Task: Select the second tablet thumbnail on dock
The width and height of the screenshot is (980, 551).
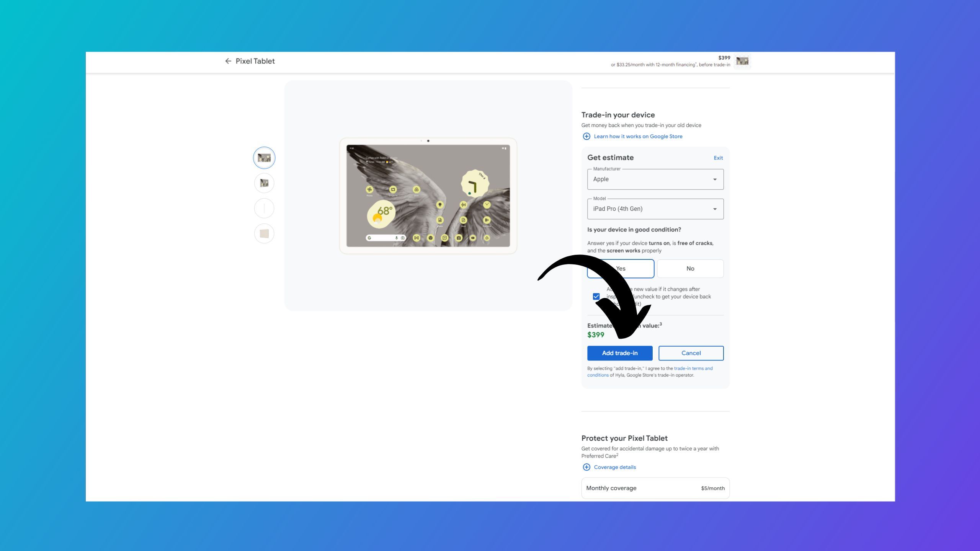Action: pyautogui.click(x=264, y=183)
